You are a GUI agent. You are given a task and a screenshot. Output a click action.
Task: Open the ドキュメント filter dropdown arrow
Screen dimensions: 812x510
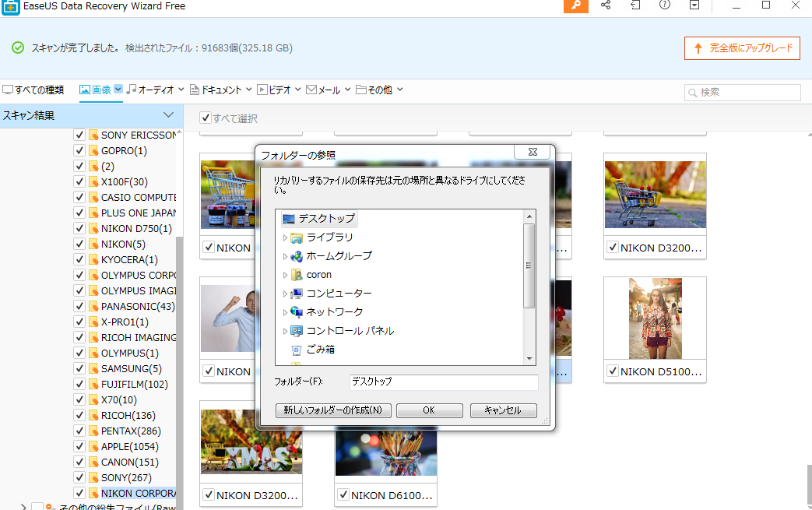point(248,90)
